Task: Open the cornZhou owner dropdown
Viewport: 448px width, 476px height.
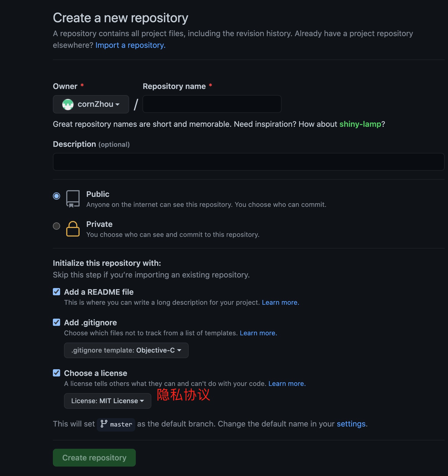Action: pyautogui.click(x=91, y=104)
